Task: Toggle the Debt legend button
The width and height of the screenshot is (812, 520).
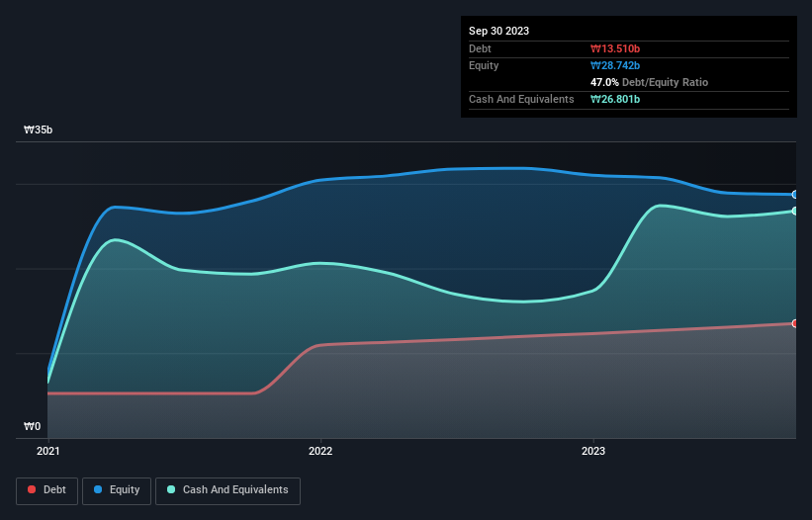Action: click(47, 490)
